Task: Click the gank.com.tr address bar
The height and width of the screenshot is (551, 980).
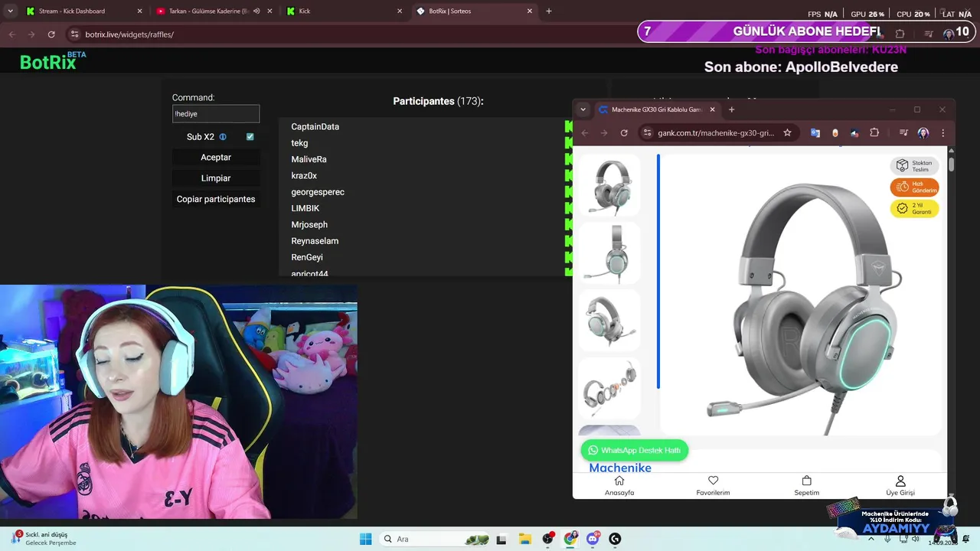Action: click(x=718, y=132)
